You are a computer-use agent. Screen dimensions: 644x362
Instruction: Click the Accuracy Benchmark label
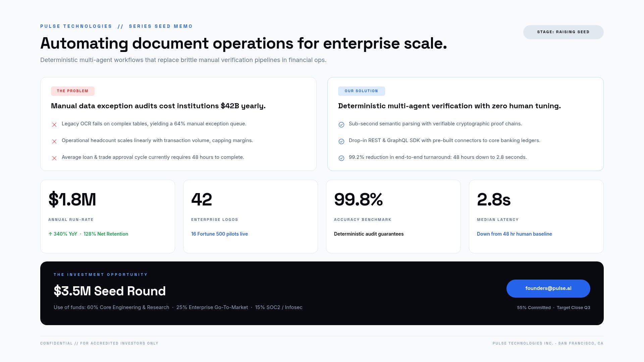click(363, 220)
